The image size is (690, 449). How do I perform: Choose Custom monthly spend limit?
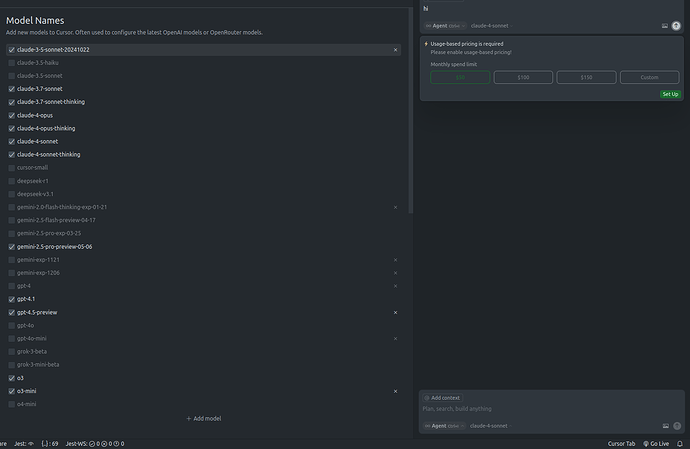tap(650, 77)
